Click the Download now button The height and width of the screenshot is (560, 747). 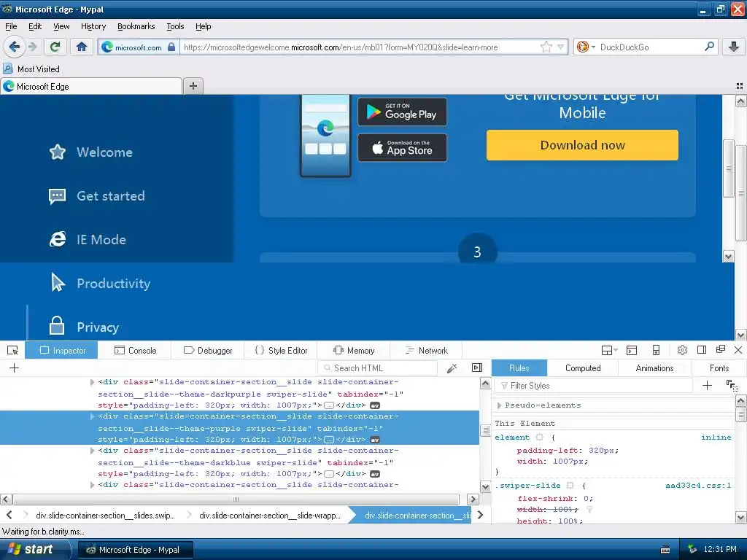[582, 145]
